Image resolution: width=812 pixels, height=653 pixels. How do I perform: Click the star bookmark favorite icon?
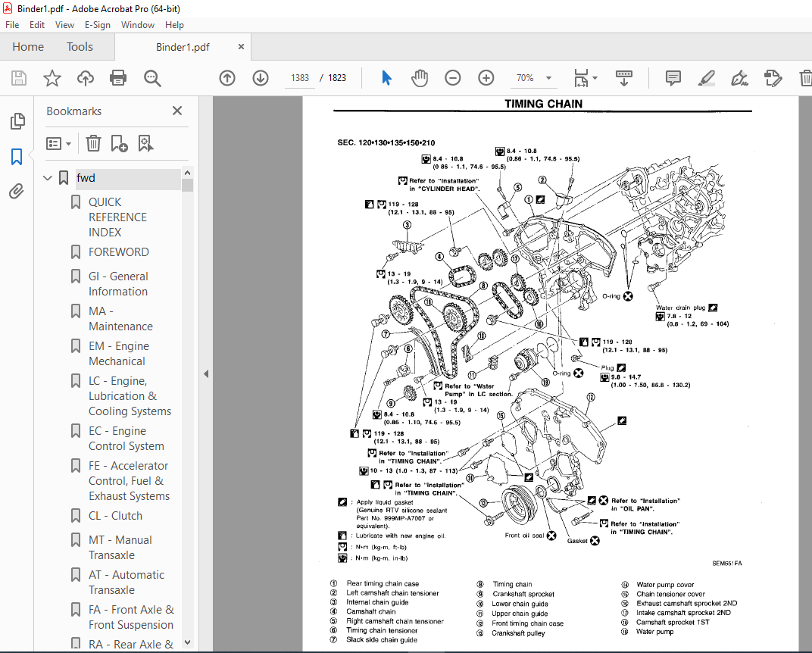click(x=52, y=78)
